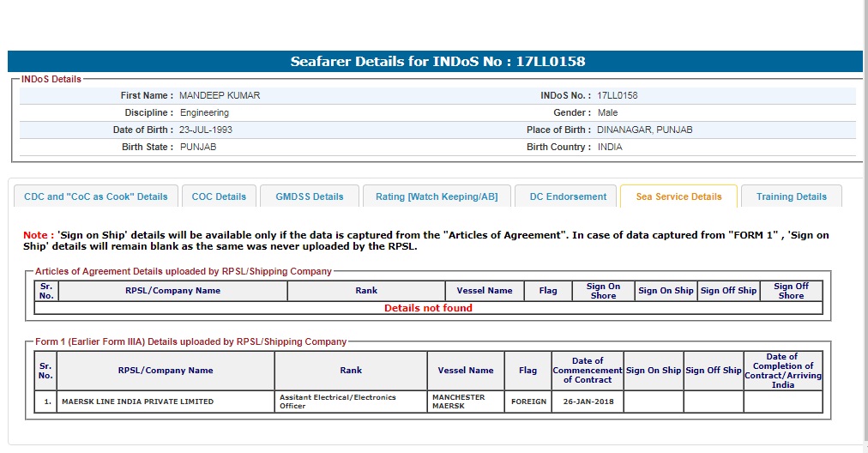Select the Assistant Electrical/Electronics Officer rank cell
The image size is (868, 453).
(338, 402)
